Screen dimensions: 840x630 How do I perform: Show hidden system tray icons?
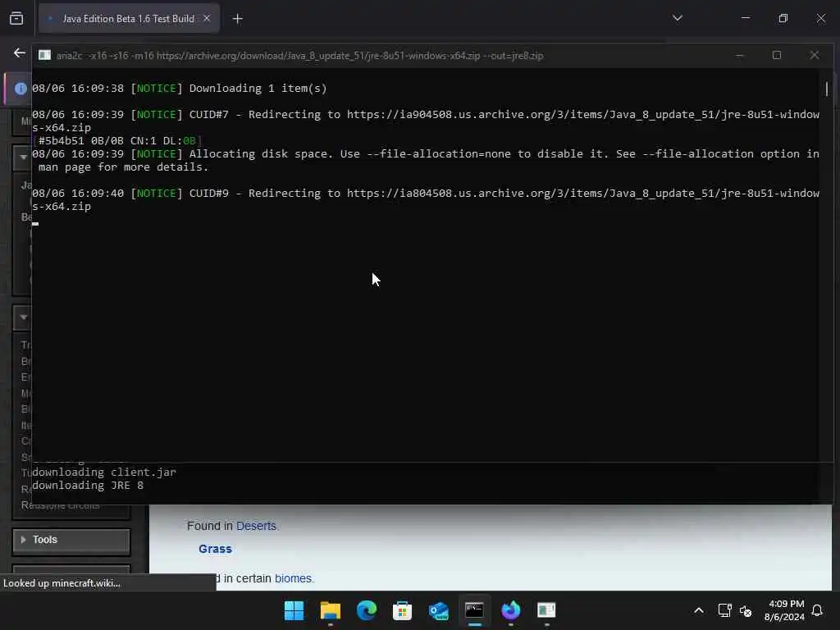tap(699, 610)
